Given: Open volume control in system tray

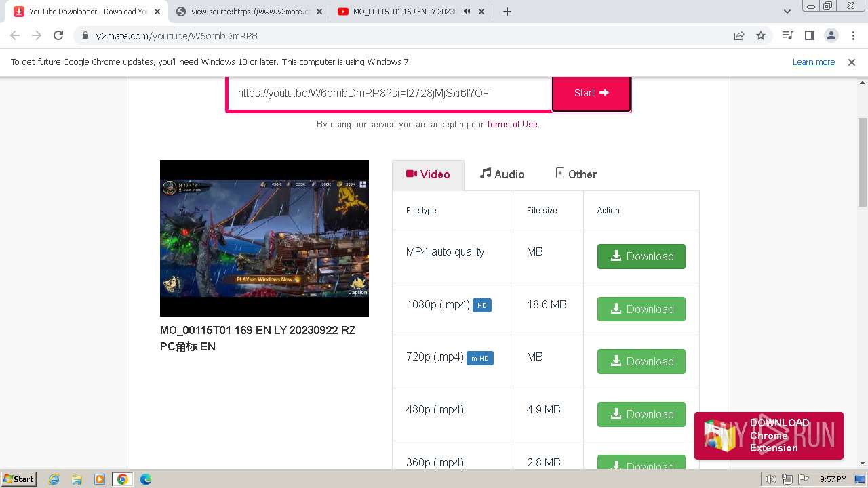Looking at the screenshot, I should [772, 479].
